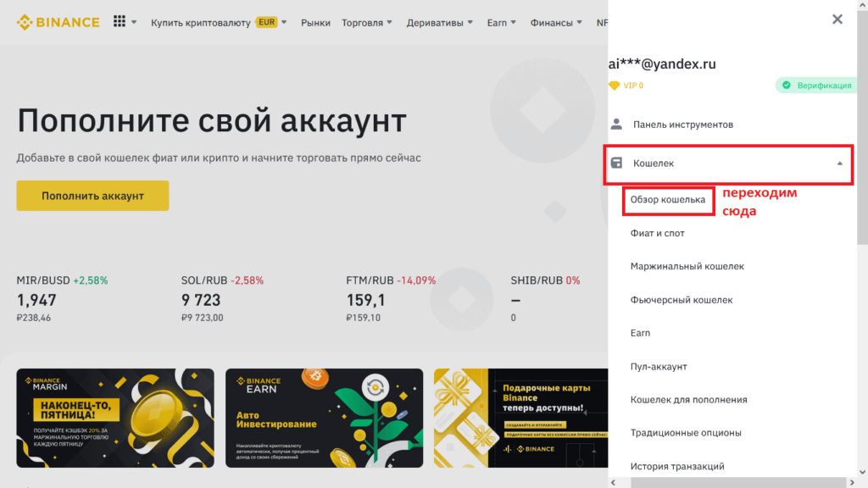The width and height of the screenshot is (868, 488).
Task: Open the Финансы dropdown arrow
Action: [x=580, y=23]
